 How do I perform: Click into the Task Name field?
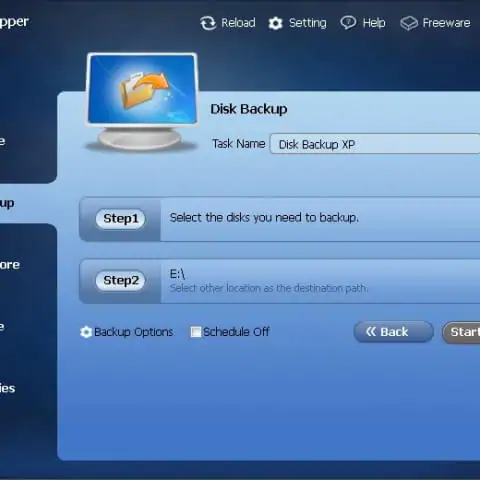pos(375,144)
